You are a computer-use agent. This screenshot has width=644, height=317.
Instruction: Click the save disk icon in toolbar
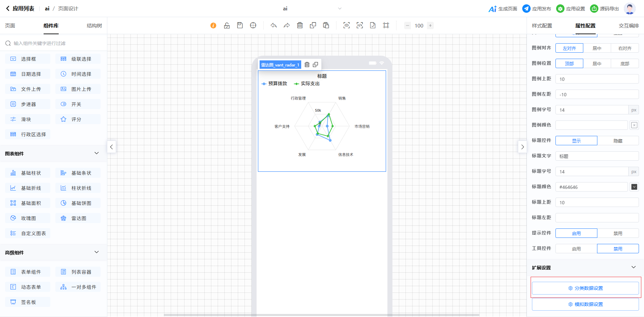click(240, 25)
